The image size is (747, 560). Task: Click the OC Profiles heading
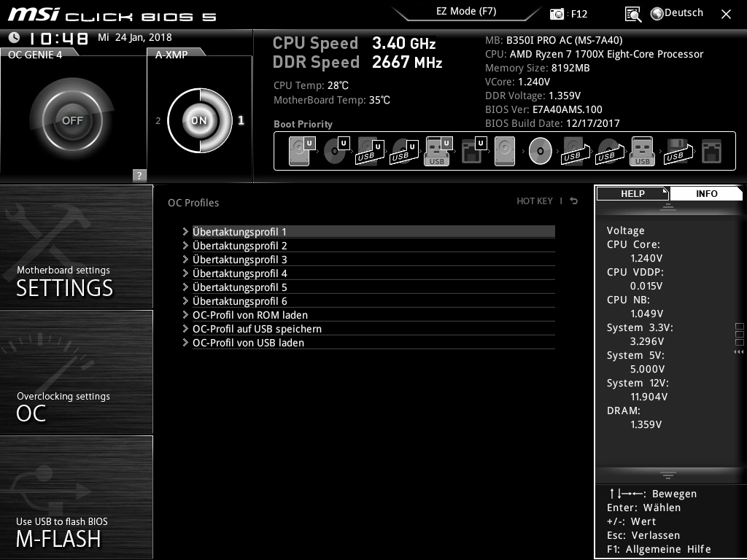click(x=193, y=203)
